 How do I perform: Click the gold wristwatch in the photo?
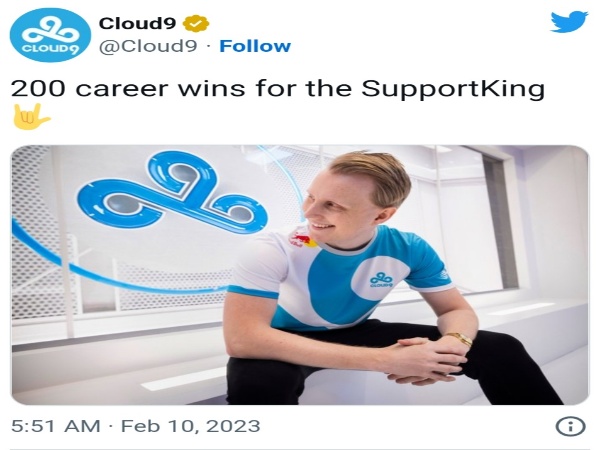pyautogui.click(x=459, y=339)
